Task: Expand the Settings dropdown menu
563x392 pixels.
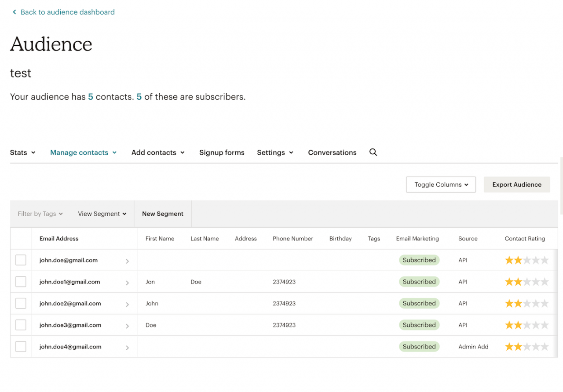Action: pos(275,152)
